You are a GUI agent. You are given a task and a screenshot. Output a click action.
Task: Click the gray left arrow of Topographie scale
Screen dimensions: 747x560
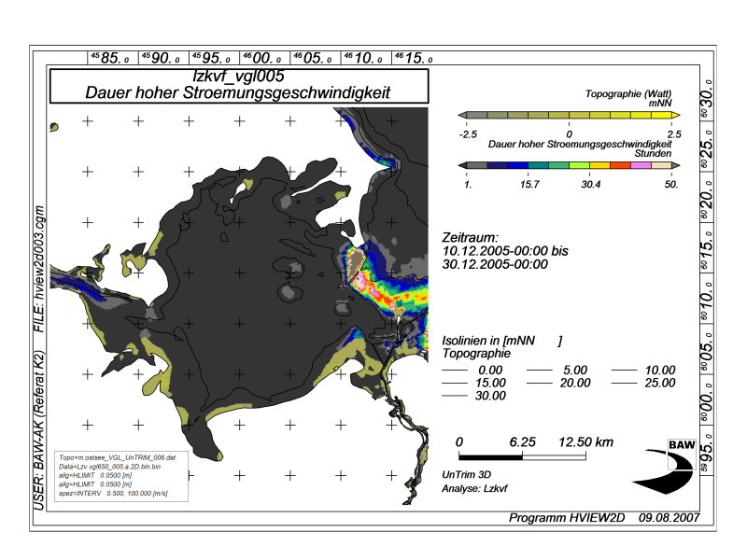(462, 115)
